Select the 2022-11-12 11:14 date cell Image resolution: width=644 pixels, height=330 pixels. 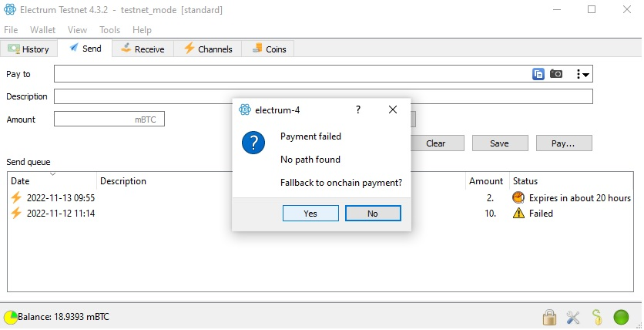61,214
